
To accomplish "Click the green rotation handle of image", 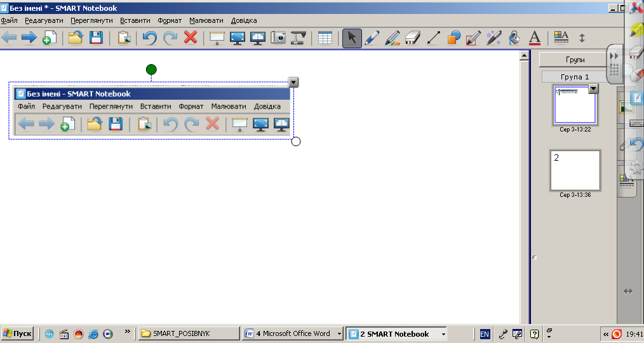I will coord(151,69).
